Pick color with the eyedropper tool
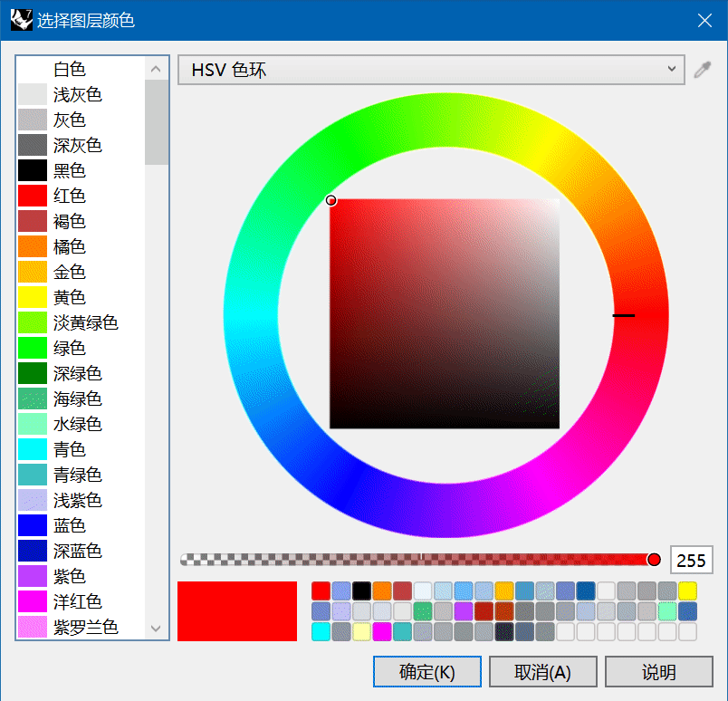 703,70
